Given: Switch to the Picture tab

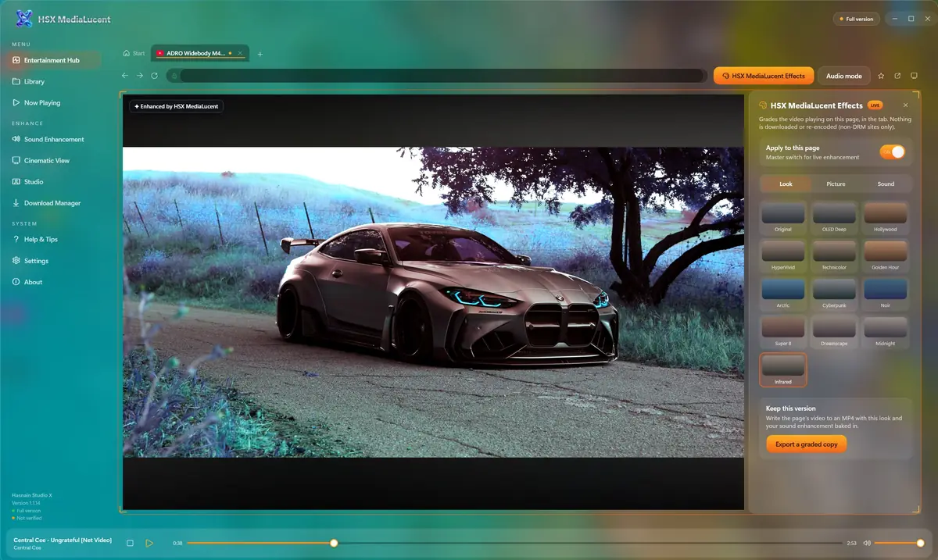Looking at the screenshot, I should tap(836, 184).
